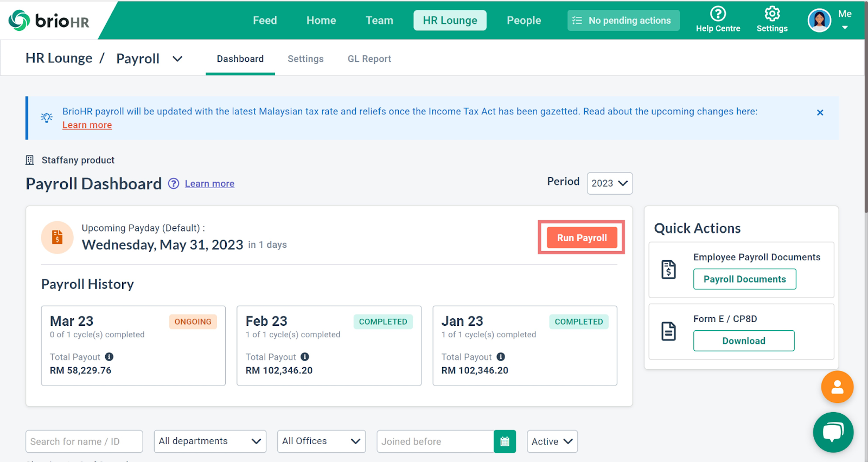Image resolution: width=868 pixels, height=462 pixels.
Task: Click the Feb 23 Total Payout info icon
Action: point(305,357)
